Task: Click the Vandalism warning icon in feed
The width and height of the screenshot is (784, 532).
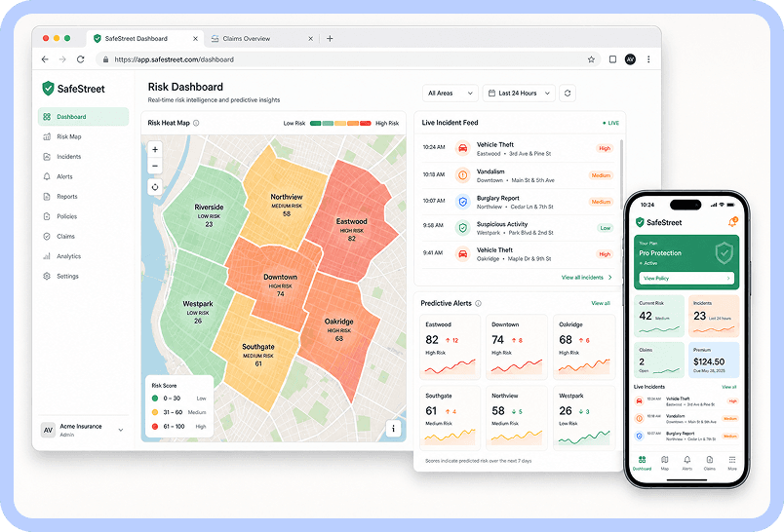Action: coord(463,175)
